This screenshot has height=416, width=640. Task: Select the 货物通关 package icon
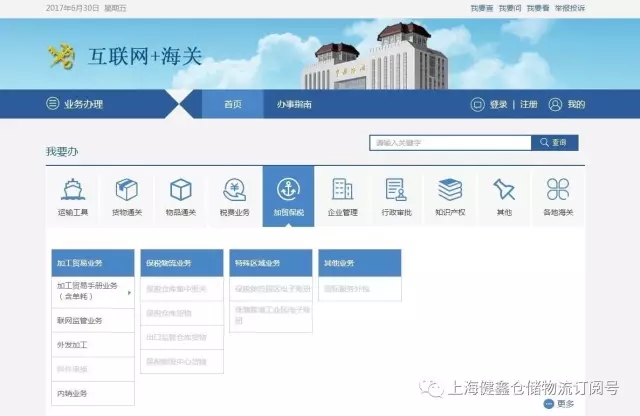click(x=127, y=189)
